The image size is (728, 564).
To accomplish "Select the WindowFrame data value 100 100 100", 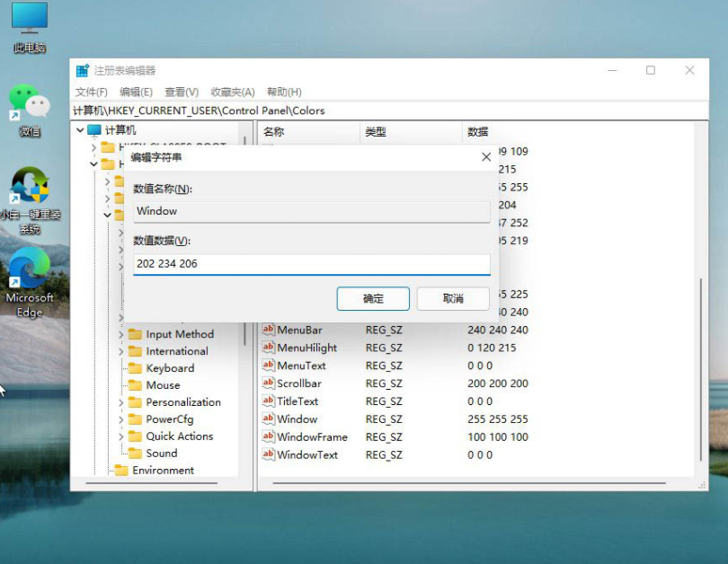I will [498, 436].
